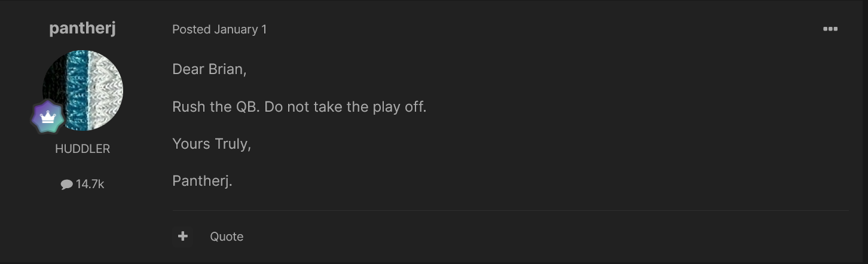Click the "Pantherj." signature text
The width and height of the screenshot is (868, 264).
pyautogui.click(x=202, y=181)
